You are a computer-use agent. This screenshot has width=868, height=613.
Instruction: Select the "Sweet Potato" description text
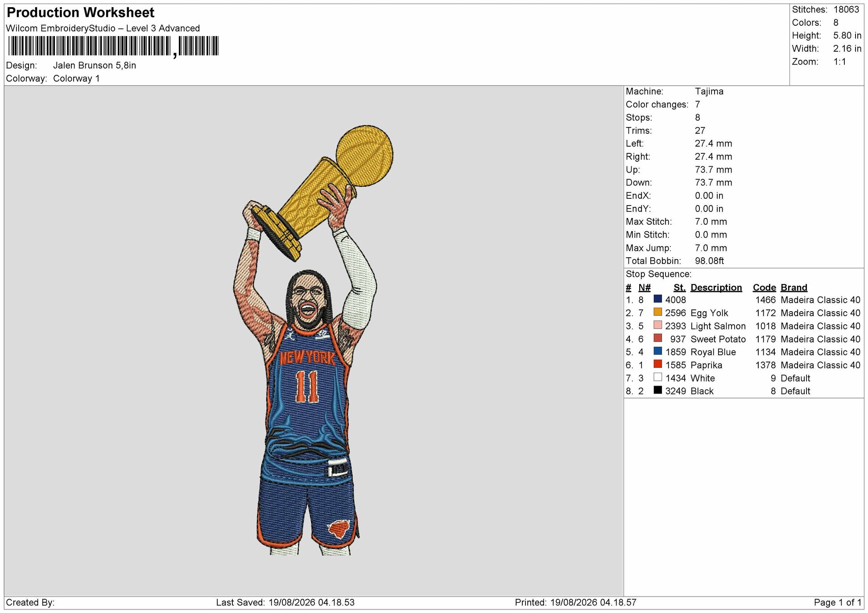718,339
